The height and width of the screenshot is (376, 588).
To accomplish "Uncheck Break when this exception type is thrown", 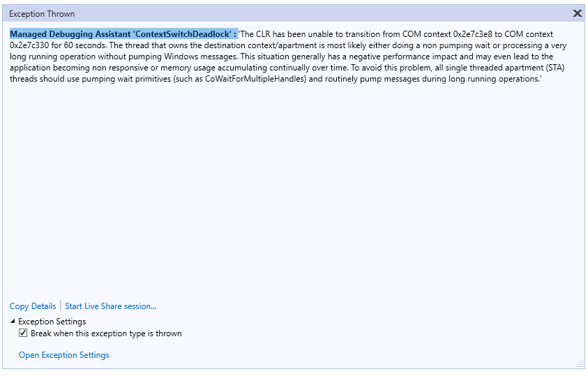I will click(23, 333).
